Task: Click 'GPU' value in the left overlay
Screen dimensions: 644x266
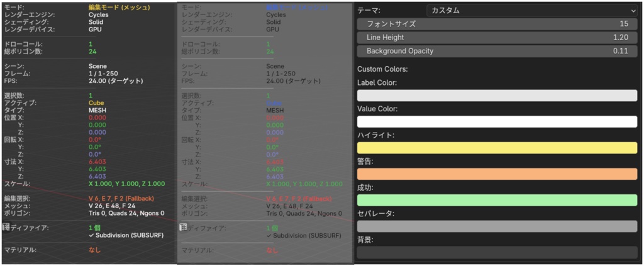Action: coord(95,30)
